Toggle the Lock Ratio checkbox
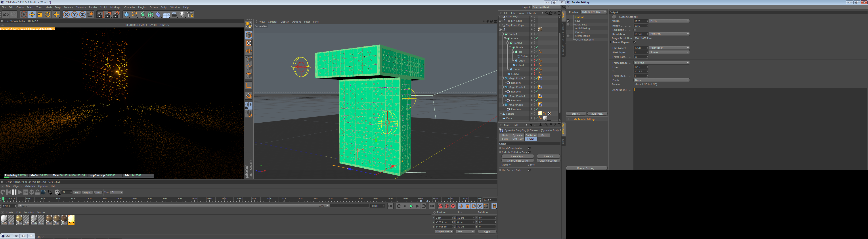868x239 pixels. pyautogui.click(x=635, y=30)
